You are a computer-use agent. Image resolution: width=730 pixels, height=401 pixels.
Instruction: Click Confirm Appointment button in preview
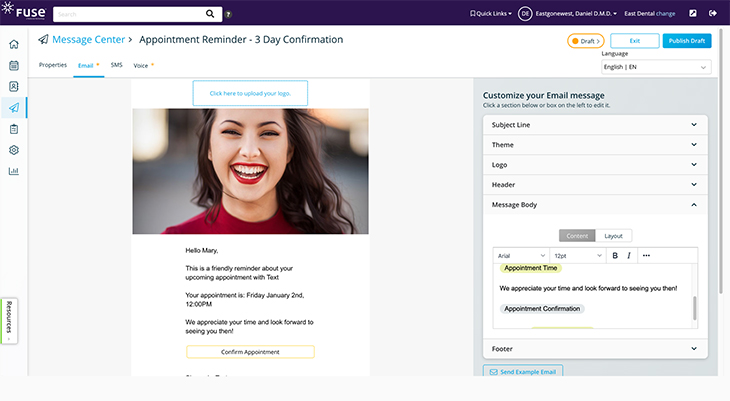tap(250, 352)
